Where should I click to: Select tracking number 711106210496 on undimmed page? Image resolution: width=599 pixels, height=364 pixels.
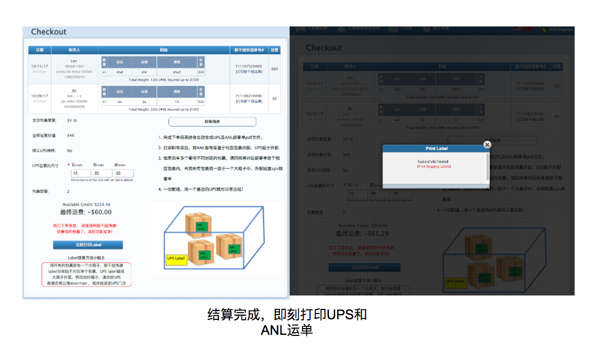[x=249, y=96]
